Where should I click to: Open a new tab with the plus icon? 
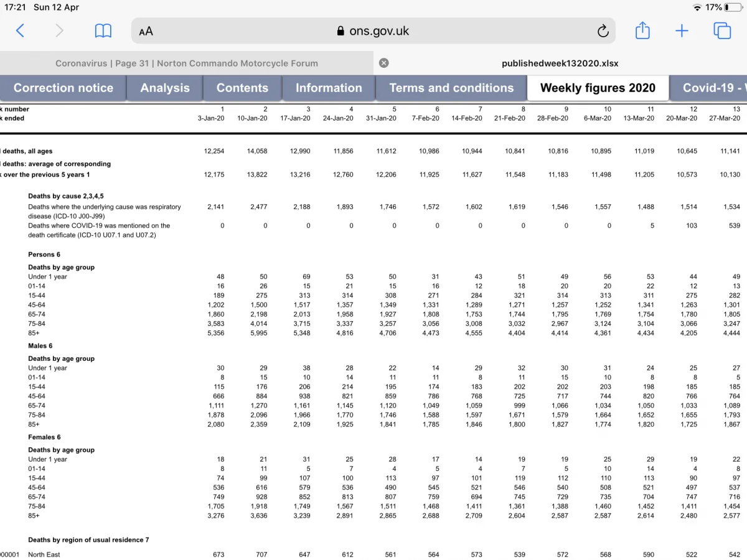682,30
